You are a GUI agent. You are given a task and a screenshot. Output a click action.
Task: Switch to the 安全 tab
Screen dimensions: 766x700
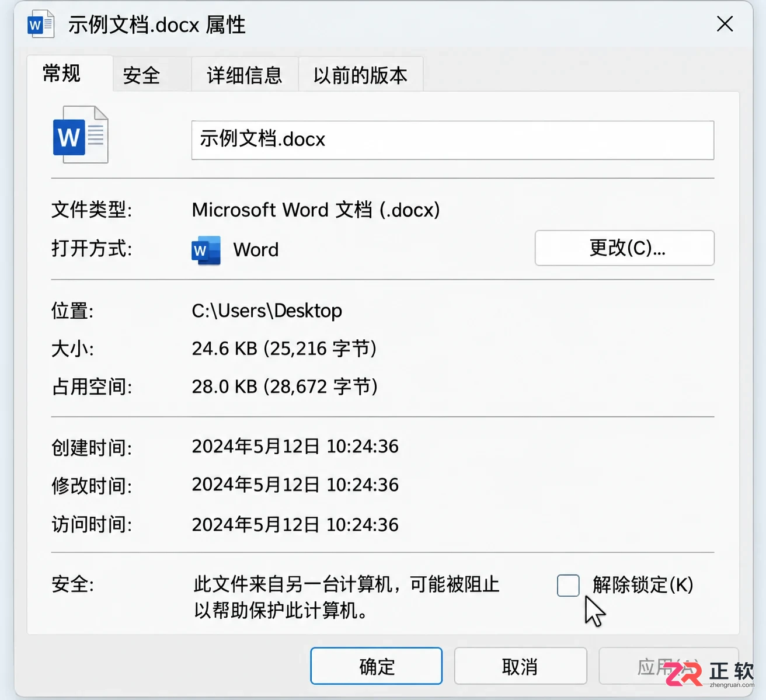[x=152, y=75]
